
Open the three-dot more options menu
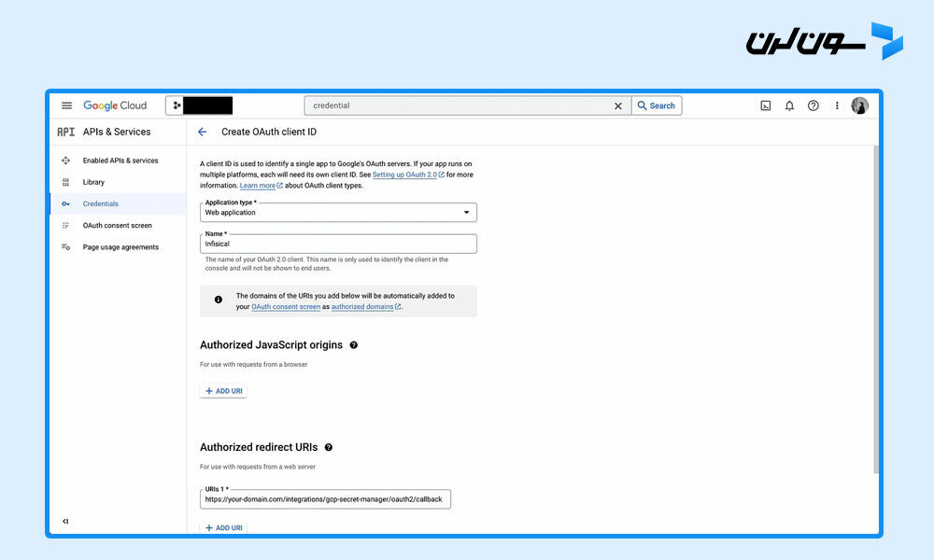click(837, 105)
